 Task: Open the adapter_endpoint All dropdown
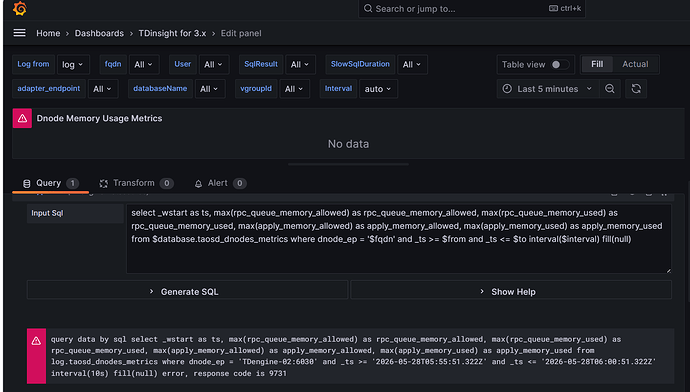103,89
